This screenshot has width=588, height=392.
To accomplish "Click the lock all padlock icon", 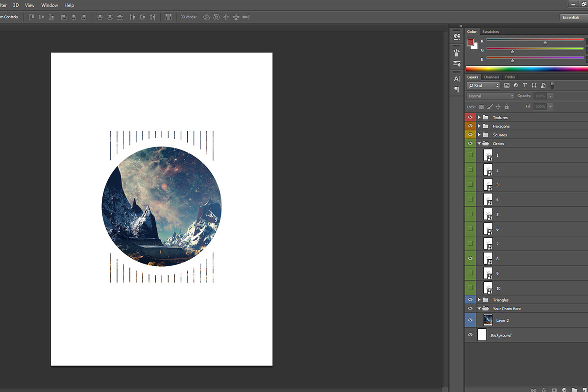I will pyautogui.click(x=507, y=107).
